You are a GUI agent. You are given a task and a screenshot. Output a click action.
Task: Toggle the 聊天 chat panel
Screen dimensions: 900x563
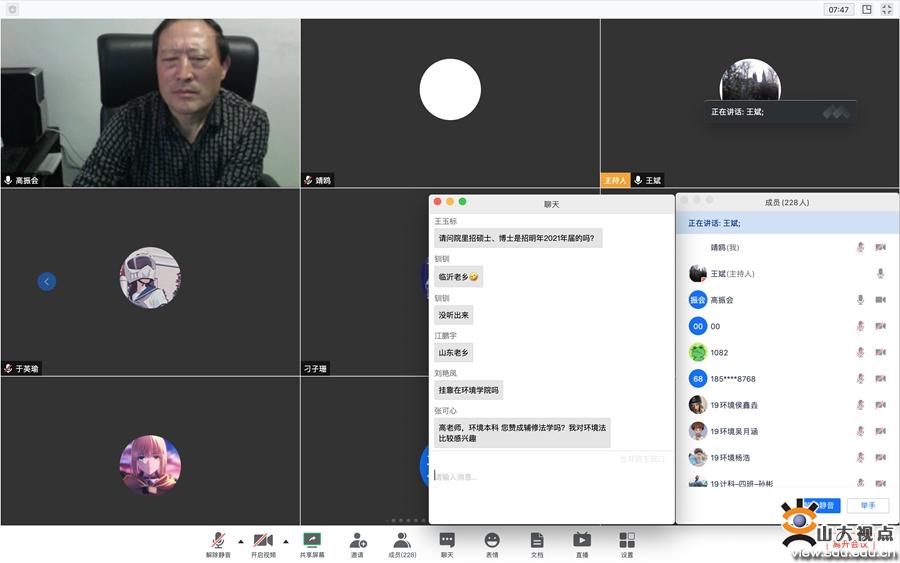click(447, 540)
